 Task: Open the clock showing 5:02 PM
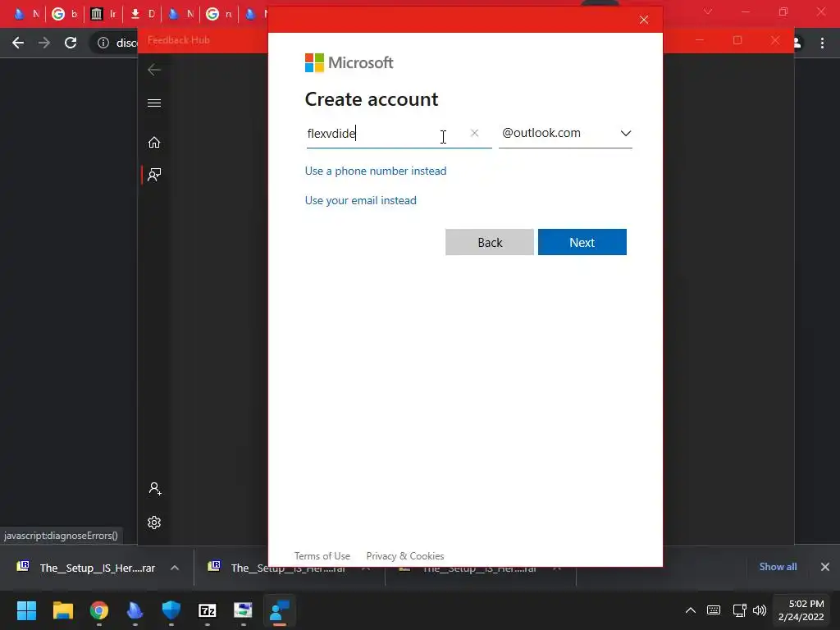pos(801,610)
